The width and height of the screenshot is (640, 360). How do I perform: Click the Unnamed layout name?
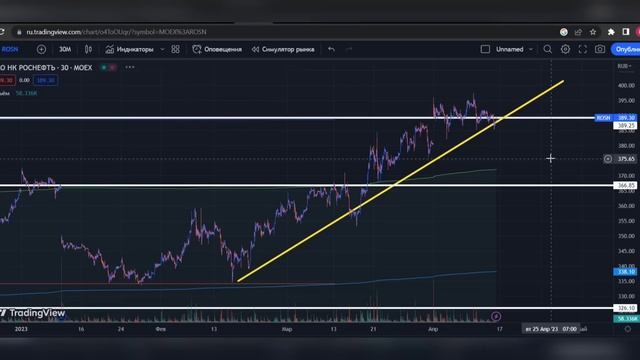(x=509, y=49)
